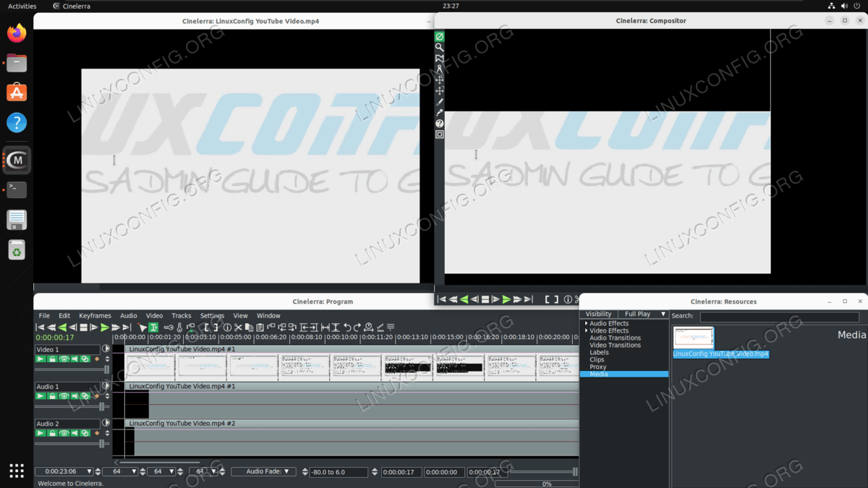Viewport: 868px width, 488px height.
Task: Select the Edit mask tool in Compositor
Action: point(439,58)
